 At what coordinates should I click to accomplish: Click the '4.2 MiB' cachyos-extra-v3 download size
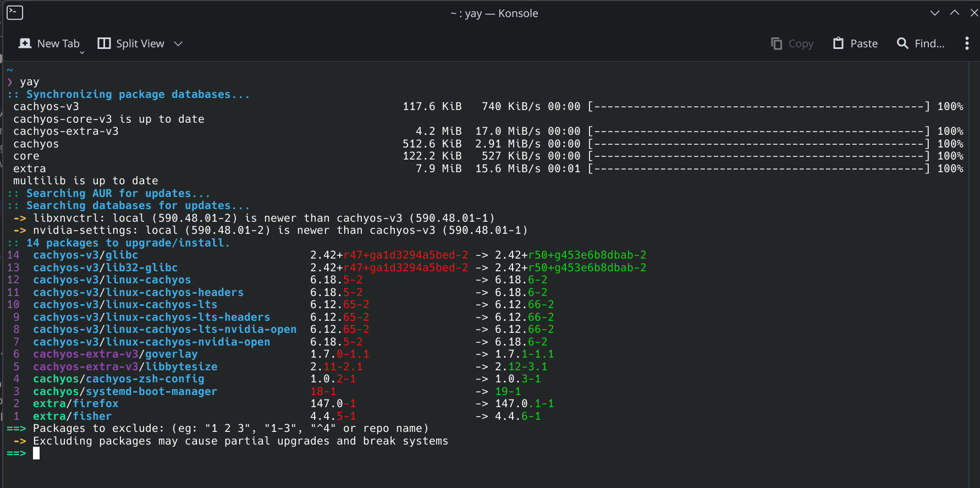click(438, 131)
